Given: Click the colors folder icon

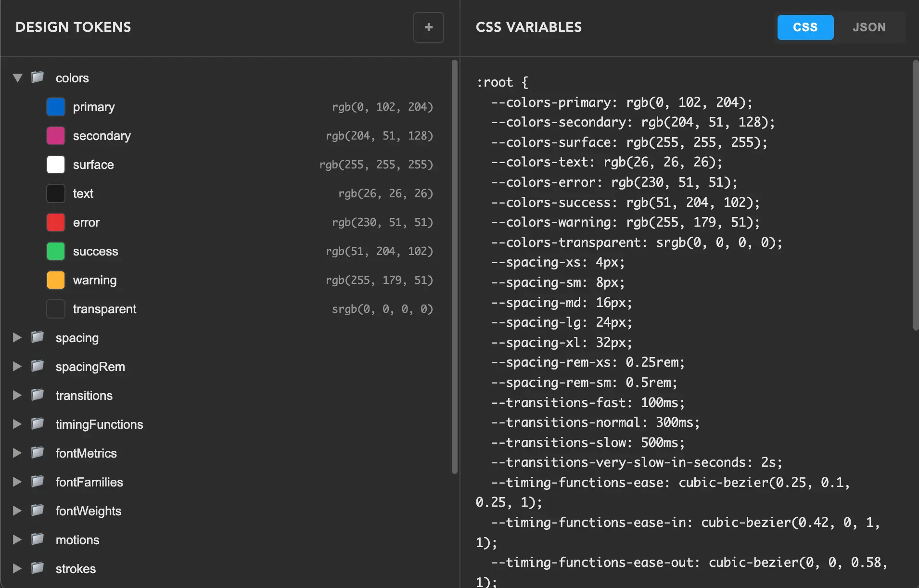Looking at the screenshot, I should [x=37, y=77].
